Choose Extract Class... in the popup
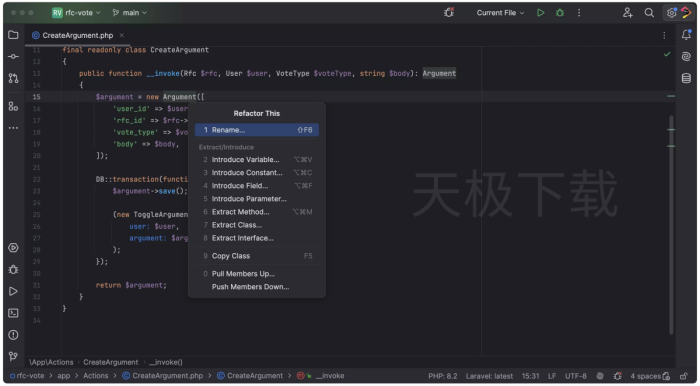Image resolution: width=700 pixels, height=386 pixels. (x=257, y=225)
